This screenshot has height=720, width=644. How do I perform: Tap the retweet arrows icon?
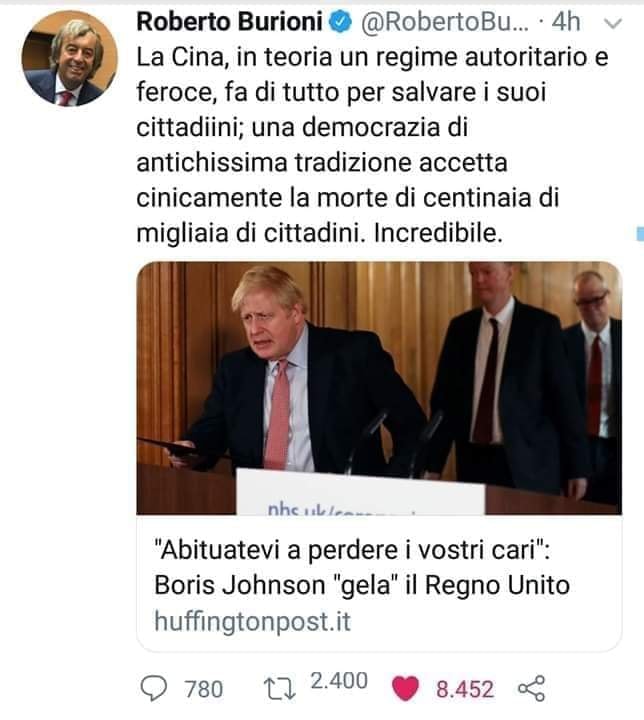point(279,690)
